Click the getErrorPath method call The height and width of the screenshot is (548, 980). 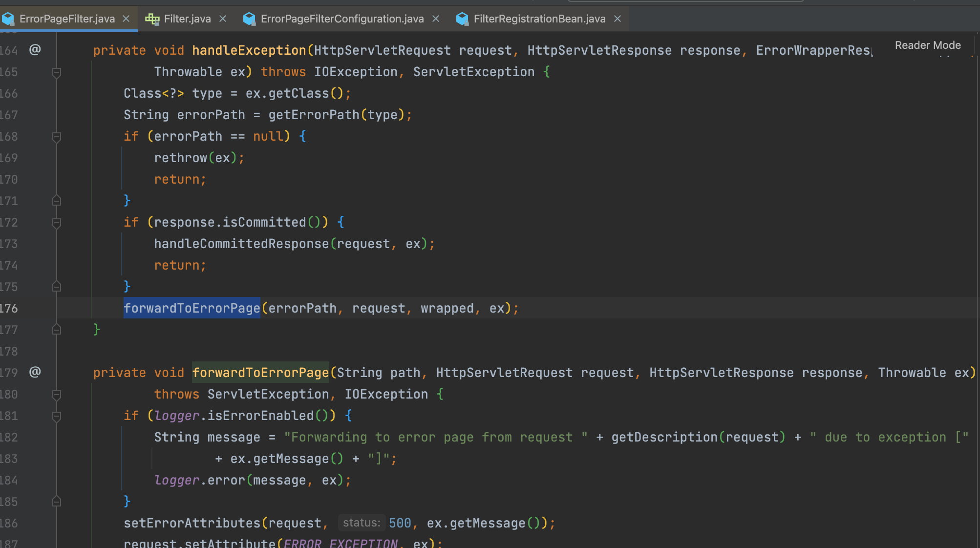click(x=314, y=115)
